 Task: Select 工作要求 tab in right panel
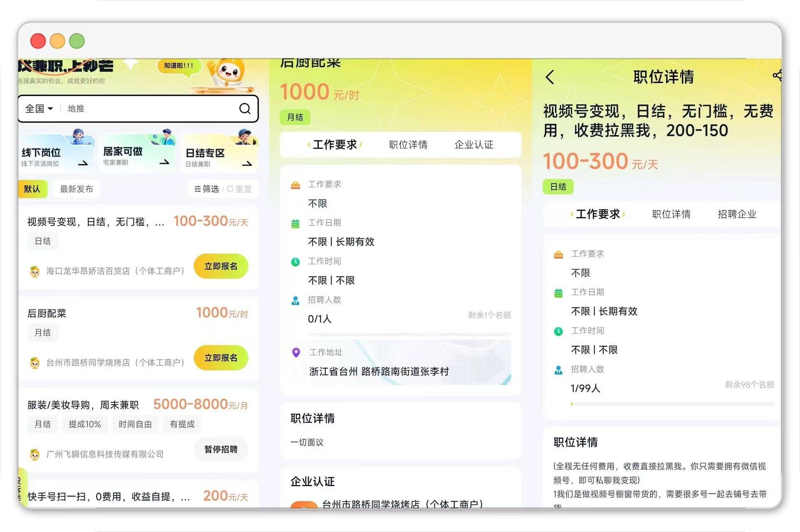(598, 214)
